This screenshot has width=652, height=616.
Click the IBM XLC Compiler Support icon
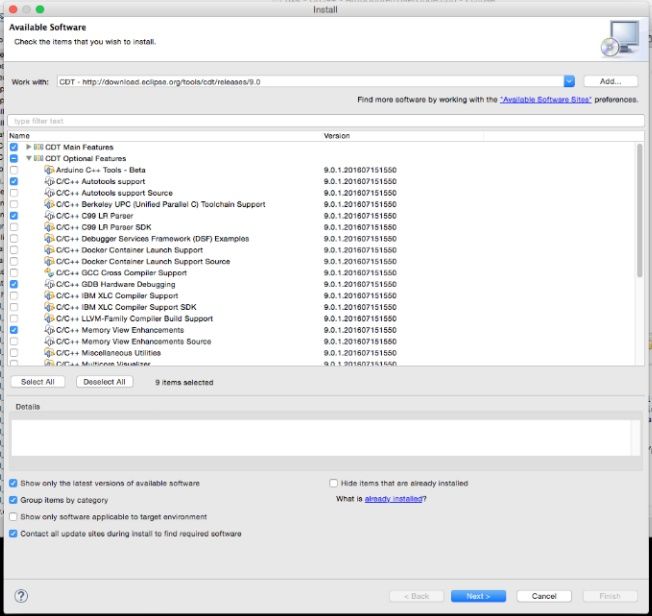(49, 296)
